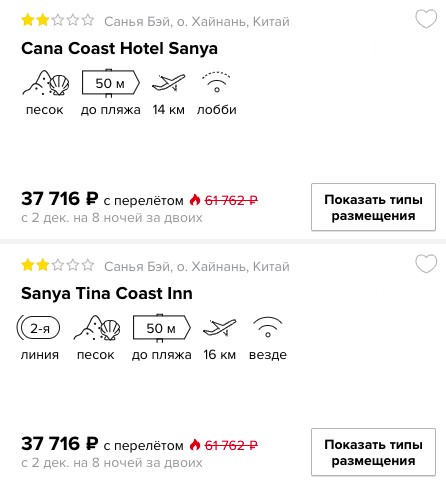The height and width of the screenshot is (482, 446).
Task: Open Cana Coast Hotel Sanya title
Action: [119, 48]
